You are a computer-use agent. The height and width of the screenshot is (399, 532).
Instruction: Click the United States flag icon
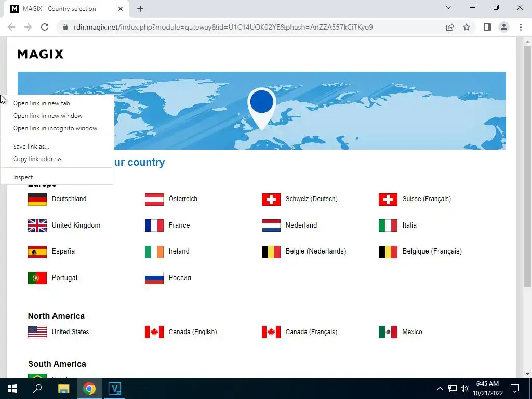(37, 332)
